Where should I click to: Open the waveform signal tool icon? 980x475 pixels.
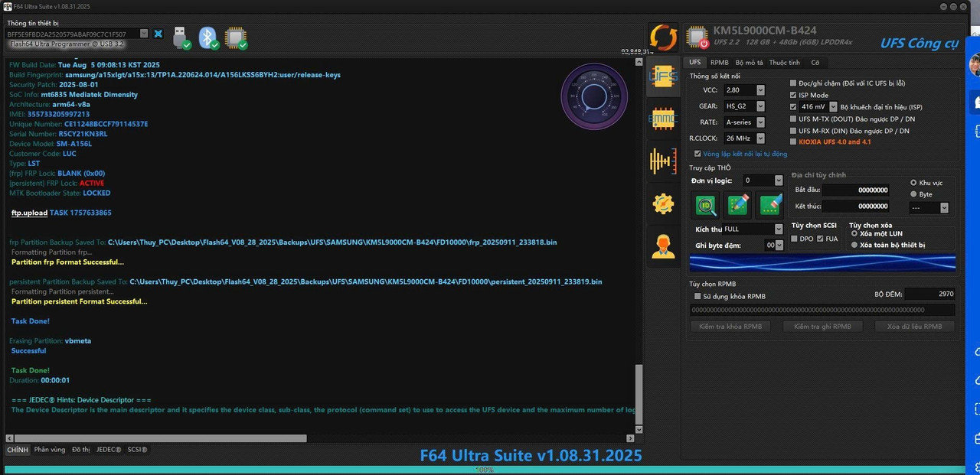point(663,161)
